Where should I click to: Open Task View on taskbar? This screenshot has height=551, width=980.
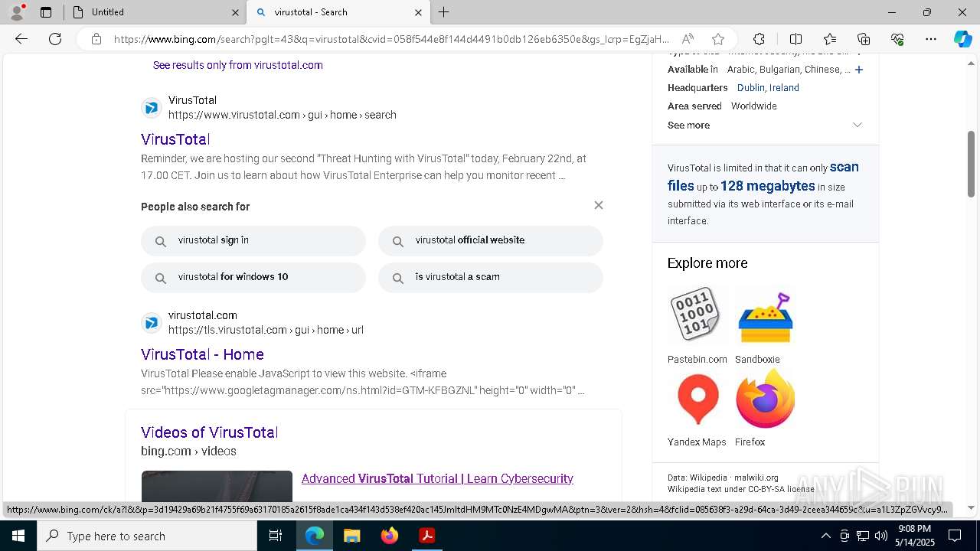point(276,536)
